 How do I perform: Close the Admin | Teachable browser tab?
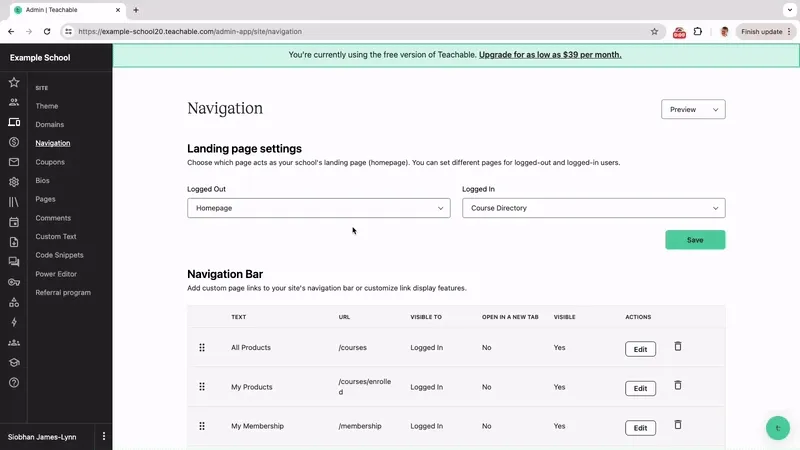(118, 10)
